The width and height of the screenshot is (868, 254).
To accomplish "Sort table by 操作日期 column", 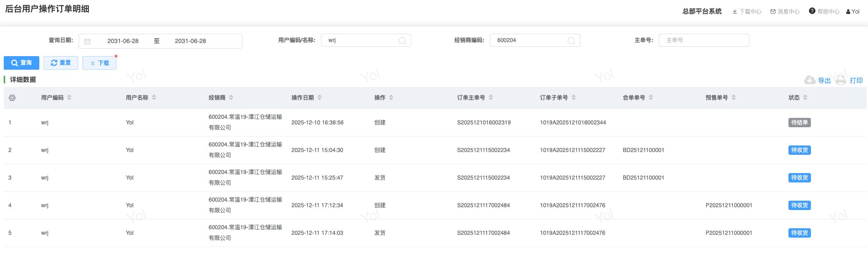I will [x=320, y=98].
